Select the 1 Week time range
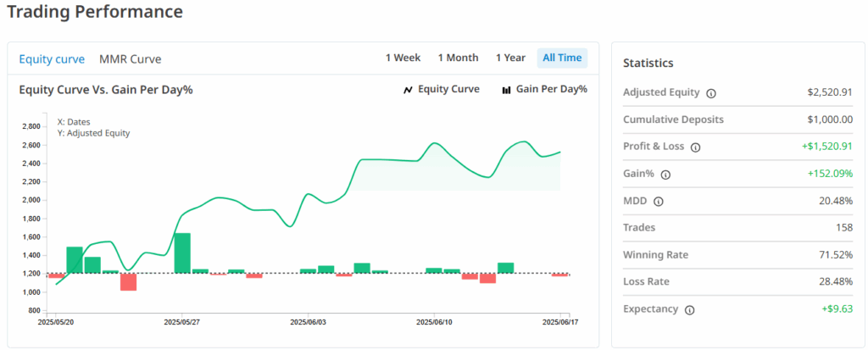The width and height of the screenshot is (868, 350). click(403, 58)
